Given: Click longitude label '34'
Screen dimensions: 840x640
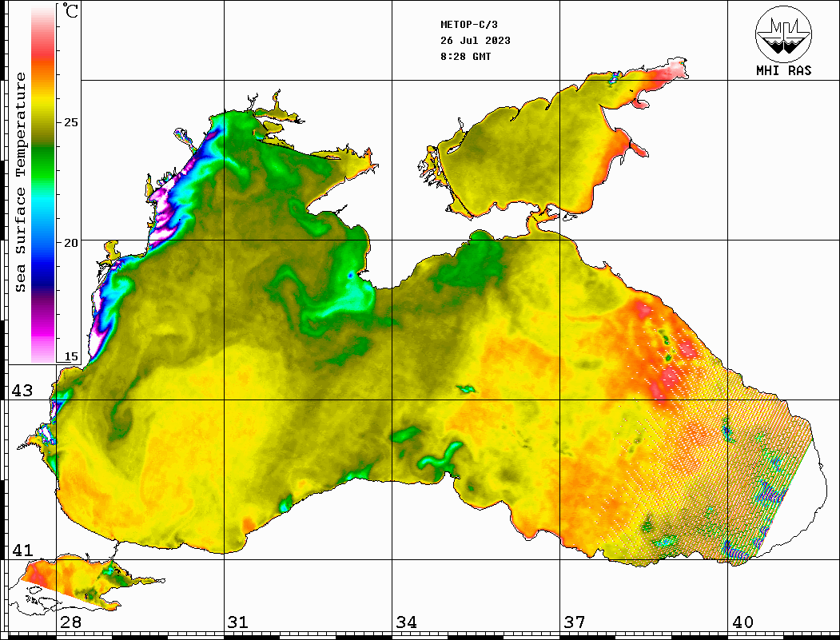Looking at the screenshot, I should (x=406, y=622).
